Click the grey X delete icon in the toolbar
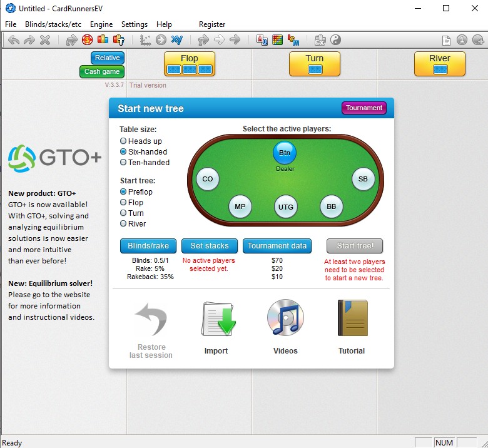Image resolution: width=488 pixels, height=448 pixels. tap(45, 40)
